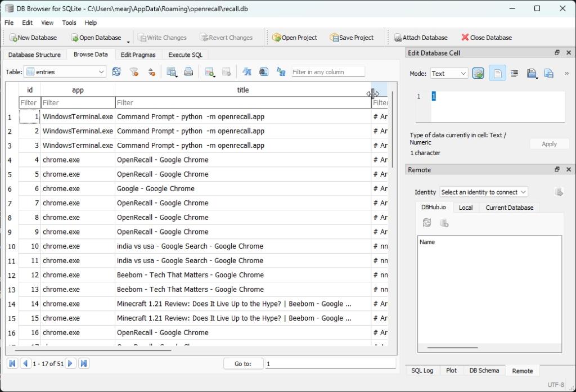
Task: Click the refresh icon in the DBHub.io tab
Action: pos(427,223)
